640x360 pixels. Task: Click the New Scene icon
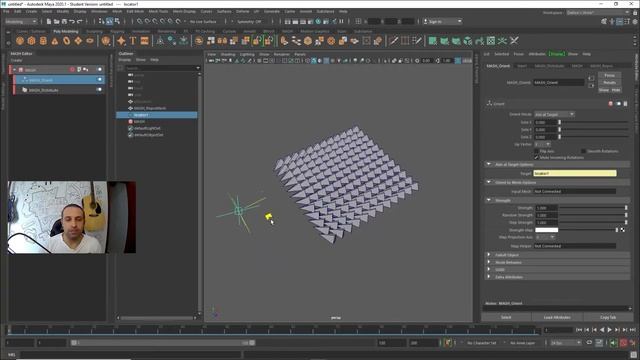(49, 21)
